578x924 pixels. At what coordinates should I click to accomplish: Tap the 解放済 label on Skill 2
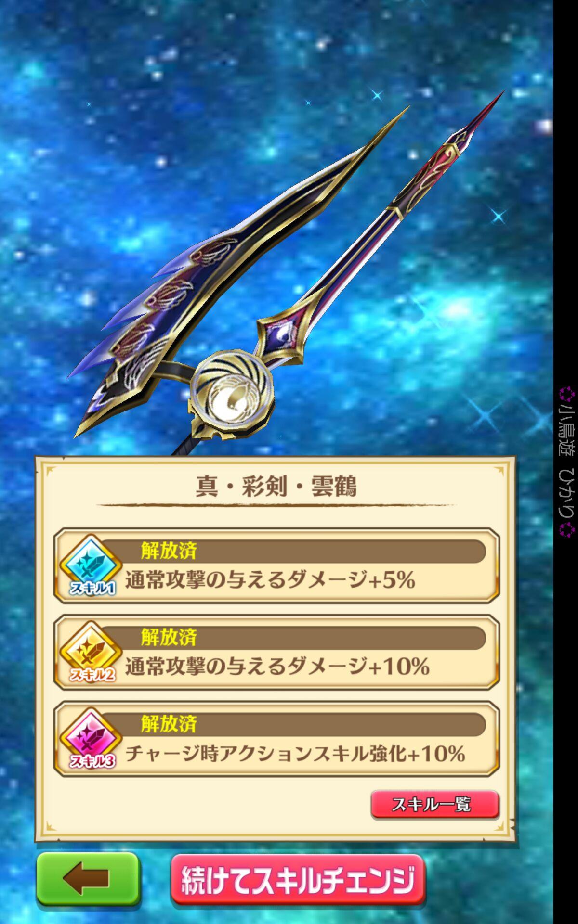169,637
